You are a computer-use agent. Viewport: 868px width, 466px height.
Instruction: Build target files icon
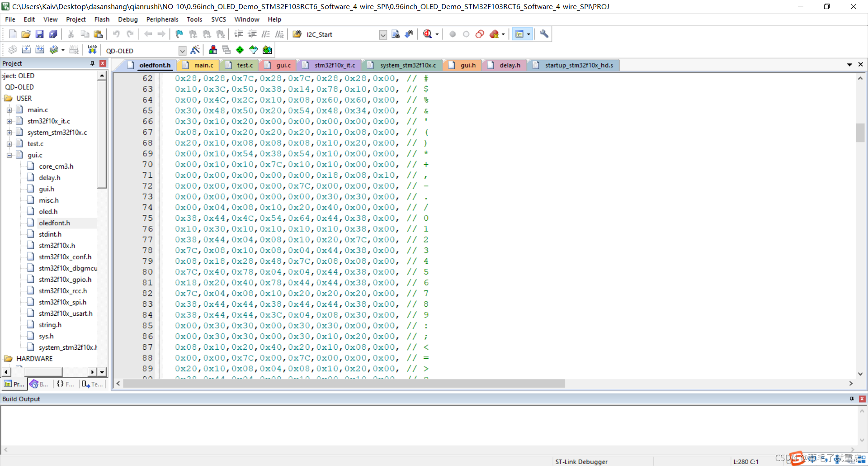tap(26, 50)
